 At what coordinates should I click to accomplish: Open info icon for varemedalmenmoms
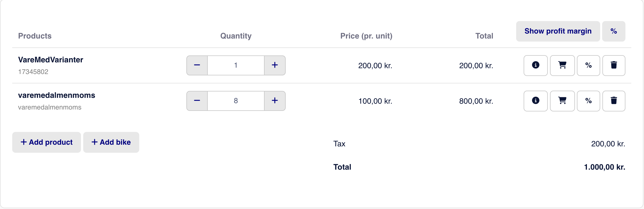click(536, 101)
